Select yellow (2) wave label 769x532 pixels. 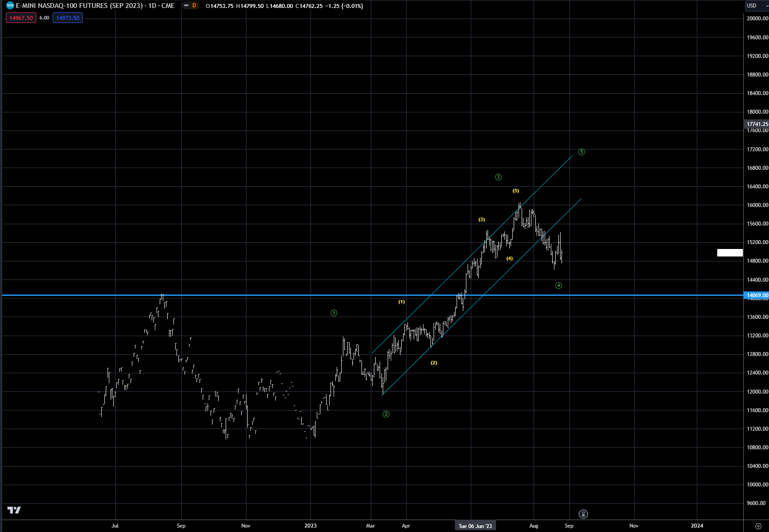pyautogui.click(x=434, y=363)
